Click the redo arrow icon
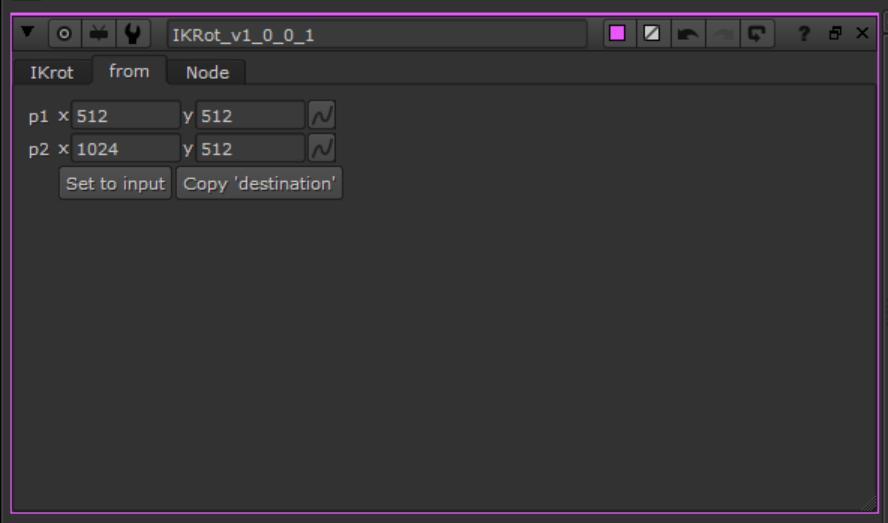Image resolution: width=888 pixels, height=523 pixels. coord(721,34)
